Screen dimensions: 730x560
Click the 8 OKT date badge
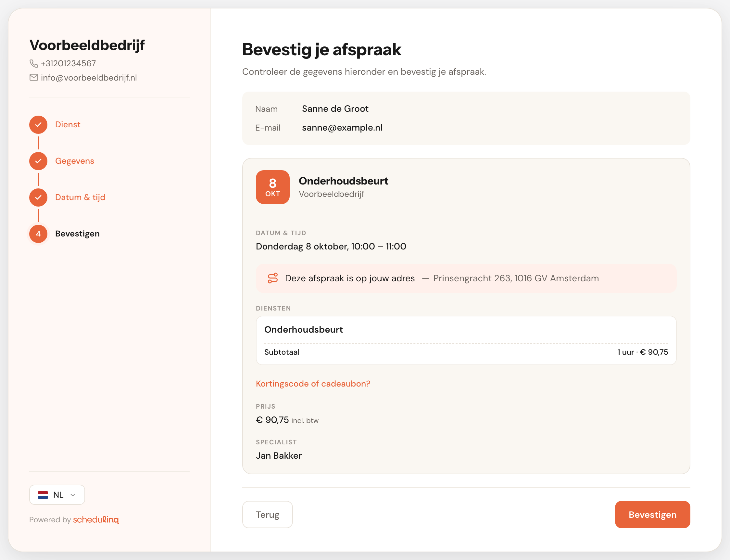(272, 187)
